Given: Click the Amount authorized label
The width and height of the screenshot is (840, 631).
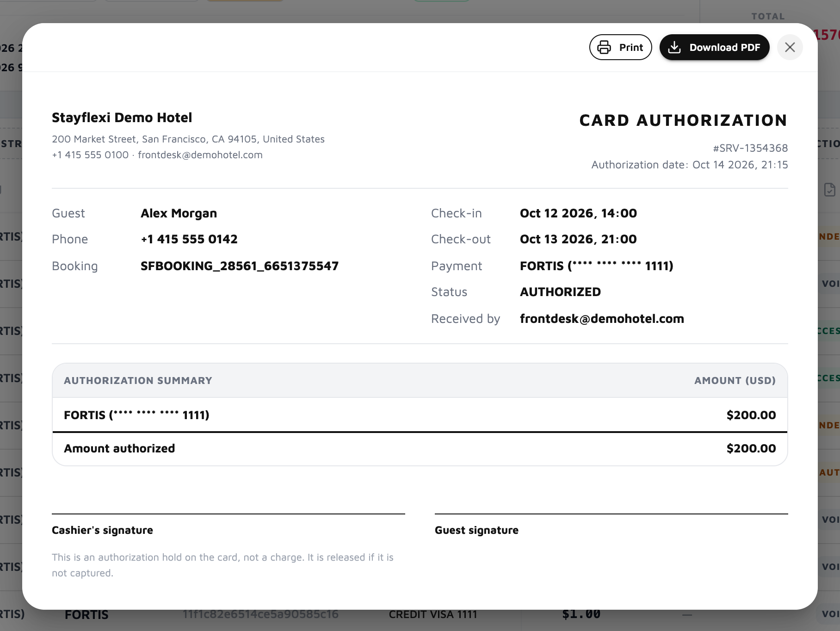Looking at the screenshot, I should point(119,448).
